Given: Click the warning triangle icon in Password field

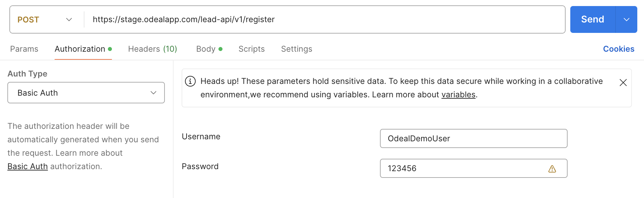Looking at the screenshot, I should point(552,169).
